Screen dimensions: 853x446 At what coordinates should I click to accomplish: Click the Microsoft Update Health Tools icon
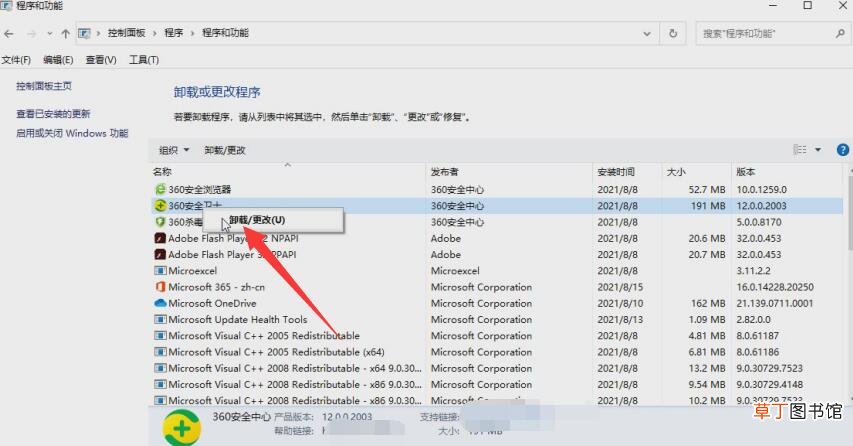point(160,319)
